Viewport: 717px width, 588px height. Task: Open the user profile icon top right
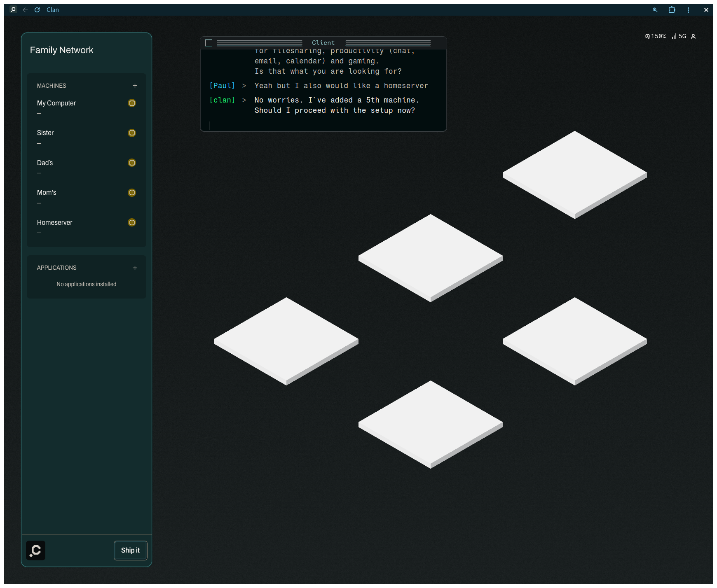[694, 37]
